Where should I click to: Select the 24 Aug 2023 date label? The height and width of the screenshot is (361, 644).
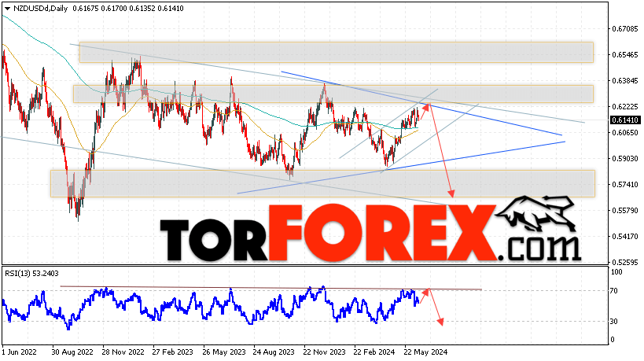(x=274, y=352)
